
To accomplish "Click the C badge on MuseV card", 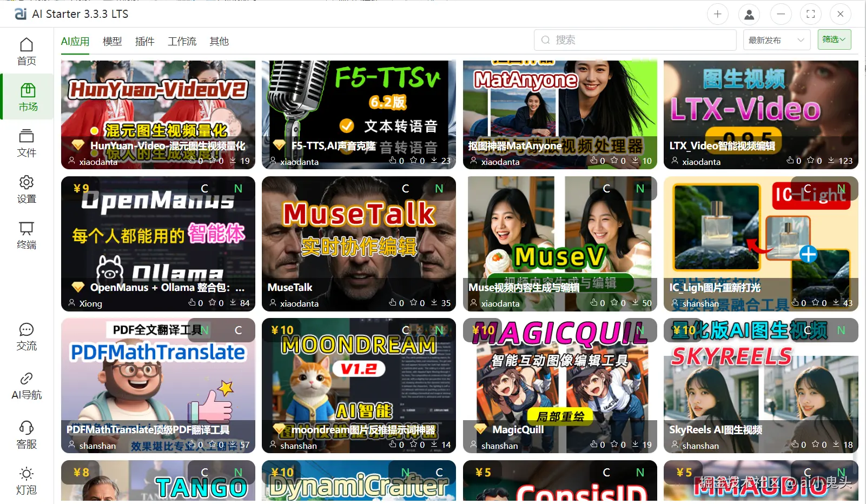I will [x=606, y=188].
